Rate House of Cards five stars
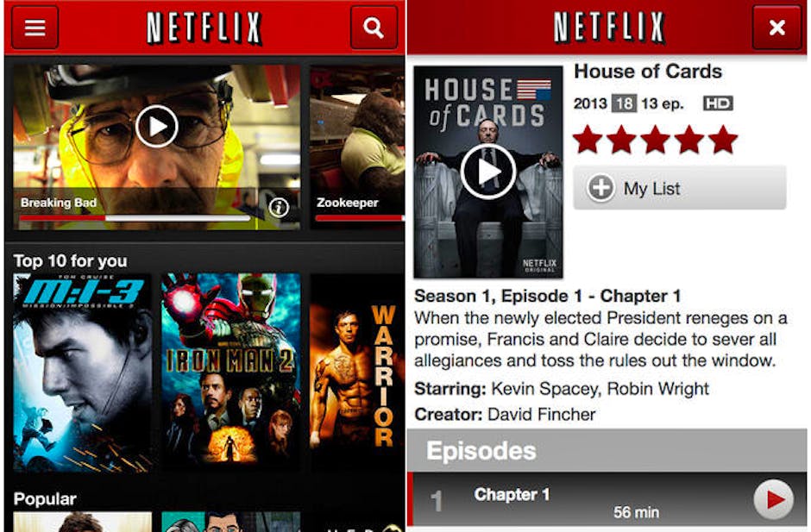 click(722, 140)
